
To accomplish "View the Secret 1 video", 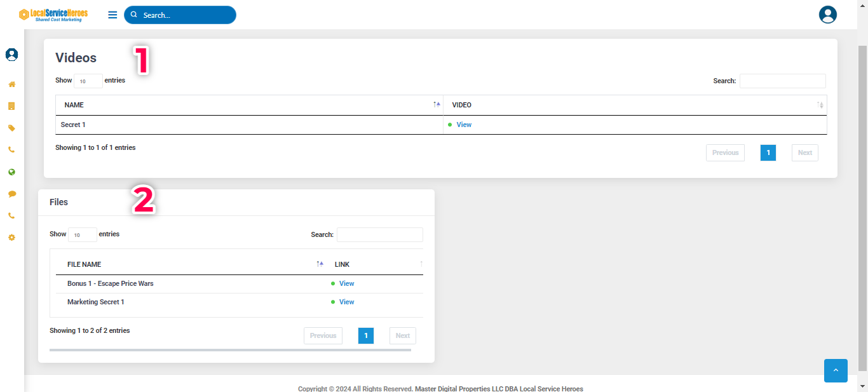I will click(x=464, y=125).
